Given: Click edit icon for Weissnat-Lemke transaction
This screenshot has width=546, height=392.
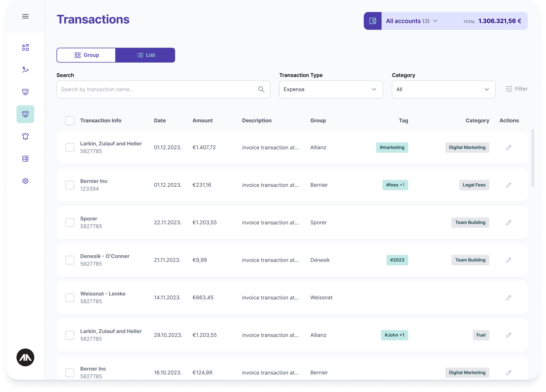Looking at the screenshot, I should coord(509,297).
